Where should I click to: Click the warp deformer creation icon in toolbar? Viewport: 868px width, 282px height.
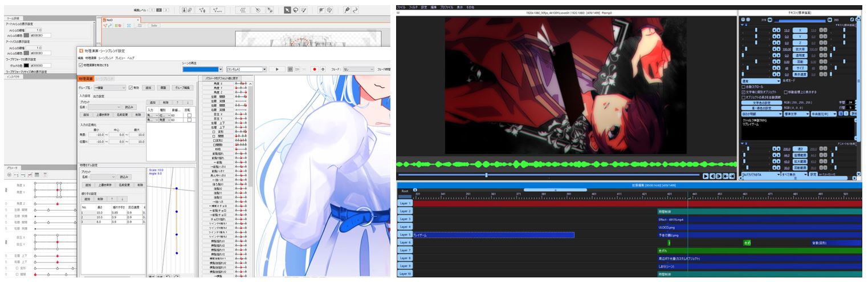click(x=243, y=10)
